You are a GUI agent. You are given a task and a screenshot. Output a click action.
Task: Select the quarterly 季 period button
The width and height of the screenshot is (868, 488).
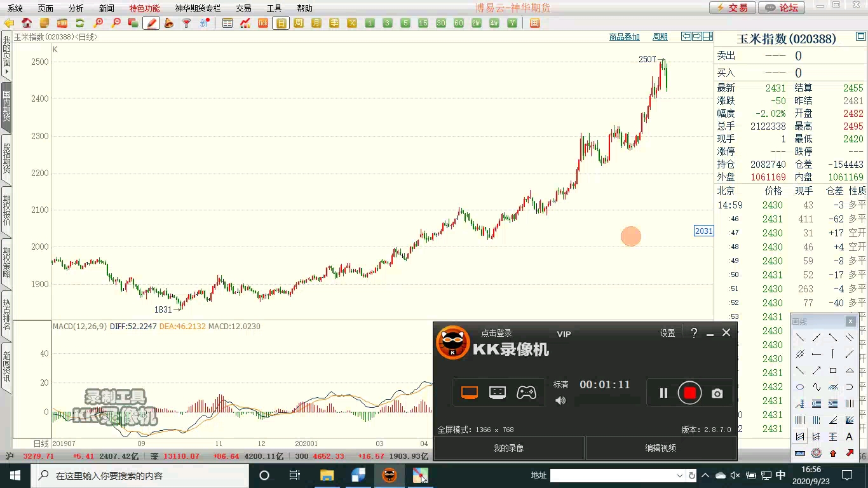(x=334, y=23)
